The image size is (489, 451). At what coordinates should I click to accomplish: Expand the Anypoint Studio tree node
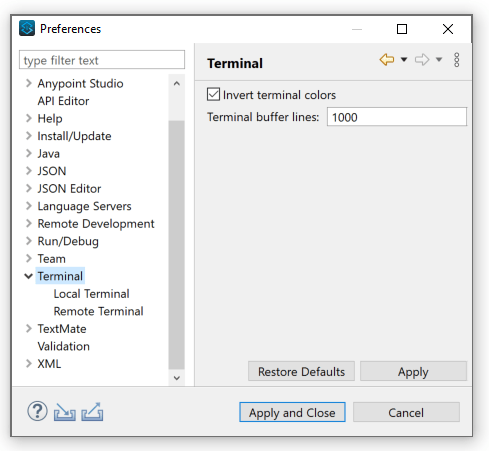29,83
